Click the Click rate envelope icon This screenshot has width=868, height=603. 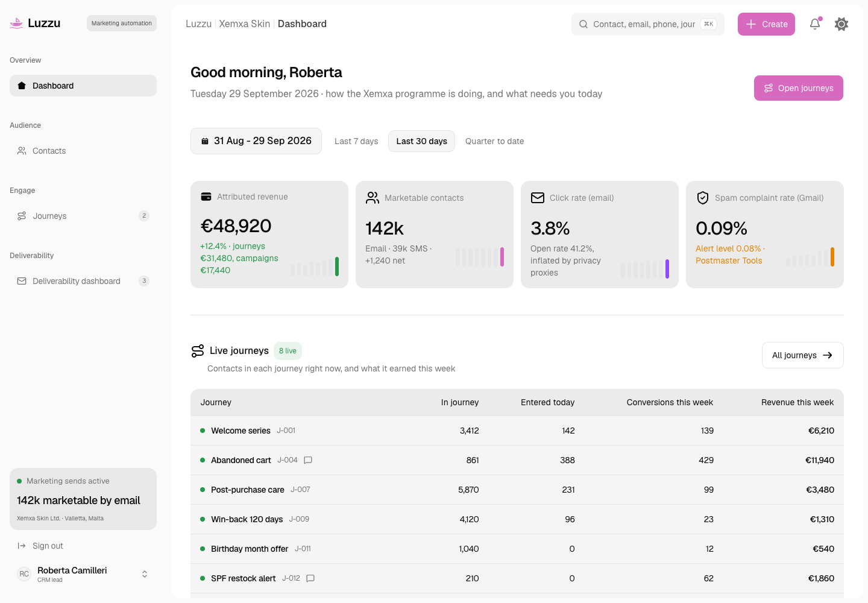pos(538,198)
